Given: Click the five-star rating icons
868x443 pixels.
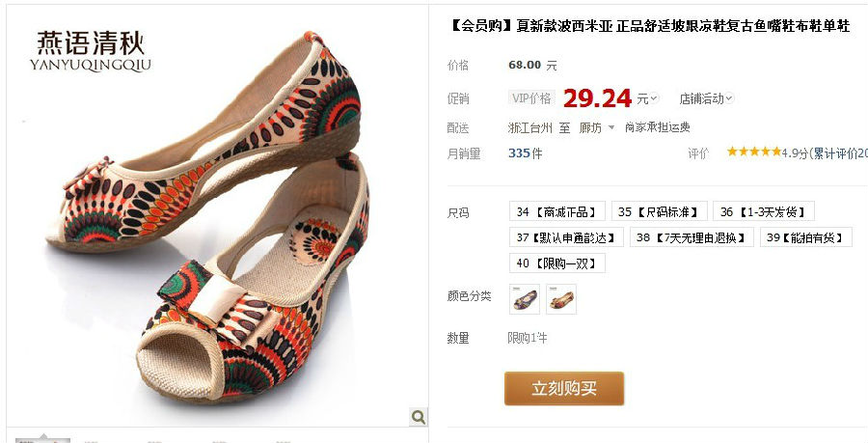Looking at the screenshot, I should pos(753,152).
